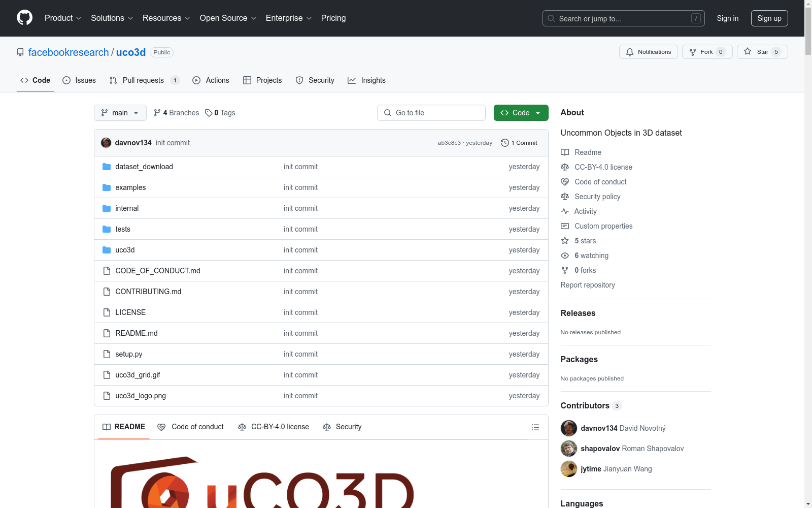Select the README Code of conduct tab
The height and width of the screenshot is (508, 812).
[x=190, y=427]
